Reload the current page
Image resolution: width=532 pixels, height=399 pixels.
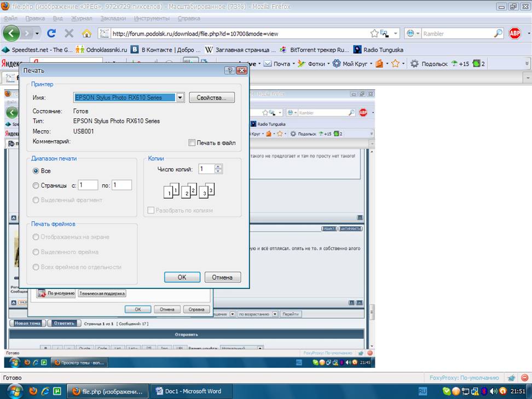51,33
